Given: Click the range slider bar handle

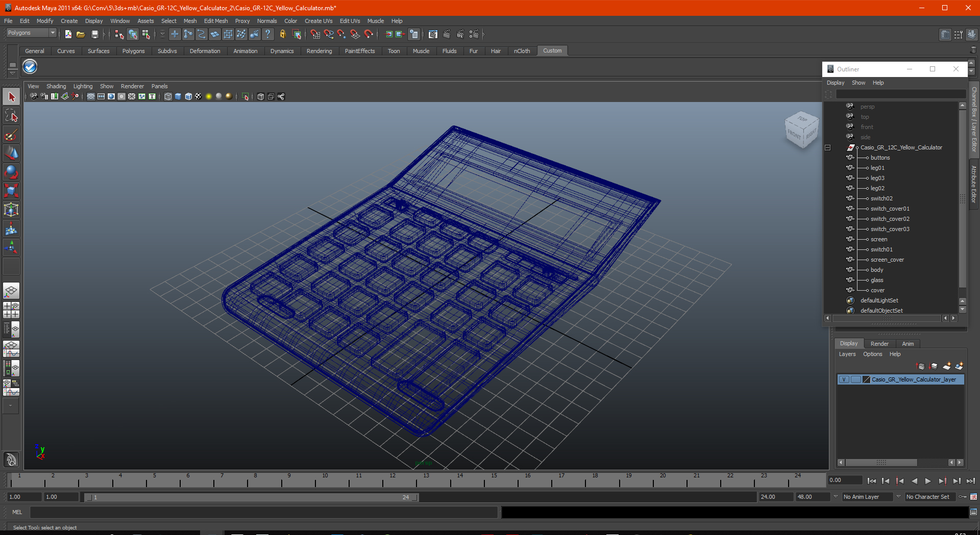Looking at the screenshot, I should tap(251, 497).
